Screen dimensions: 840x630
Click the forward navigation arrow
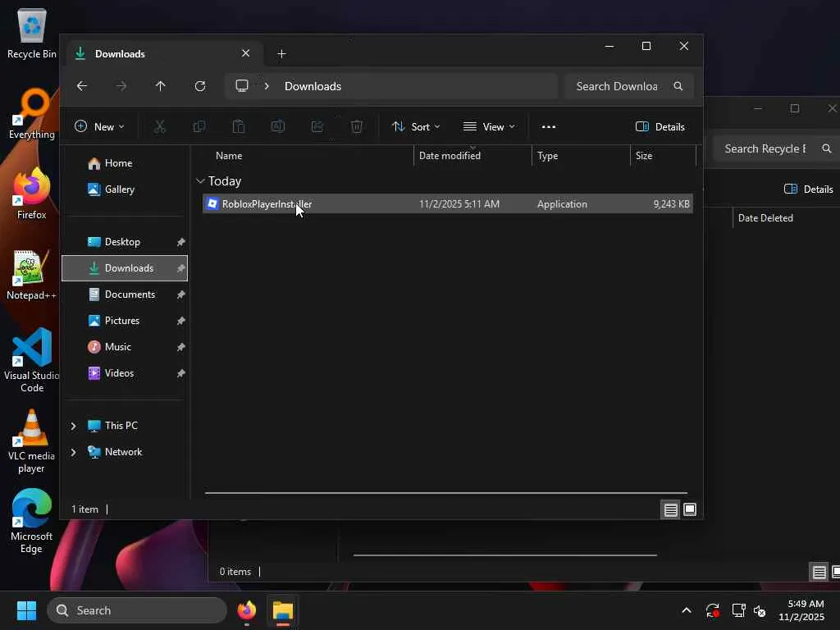coord(121,86)
